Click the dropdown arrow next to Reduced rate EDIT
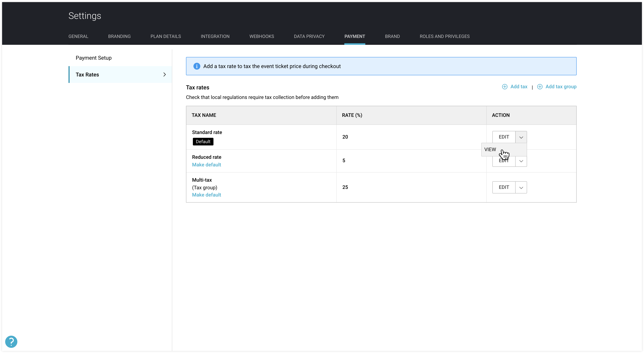644x353 pixels. tap(521, 160)
